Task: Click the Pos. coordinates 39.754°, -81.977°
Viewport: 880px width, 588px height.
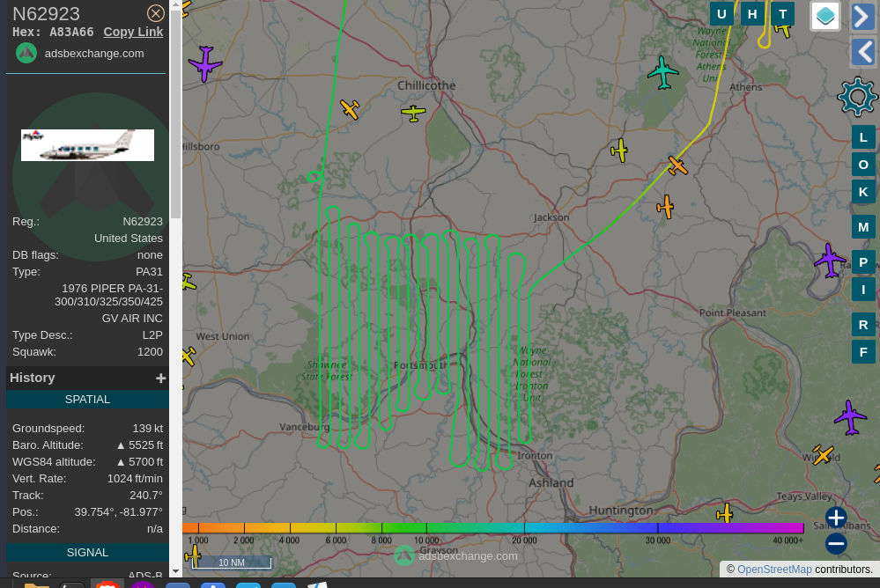Action: [x=118, y=513]
